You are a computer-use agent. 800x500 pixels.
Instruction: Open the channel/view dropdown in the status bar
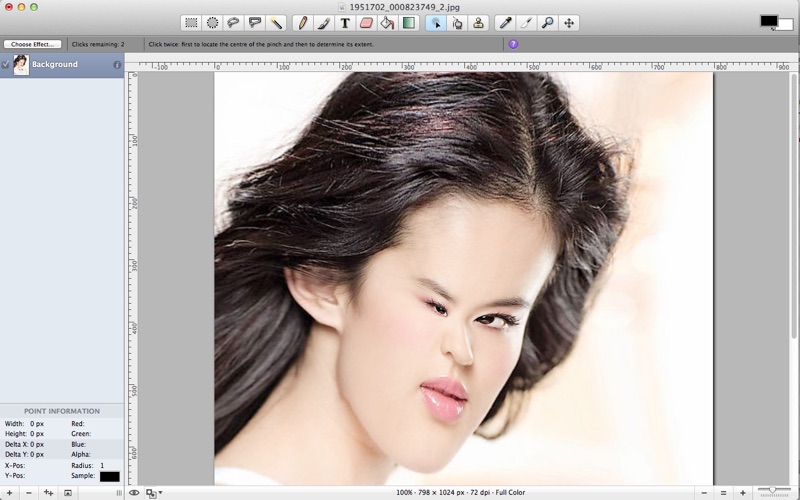[154, 492]
